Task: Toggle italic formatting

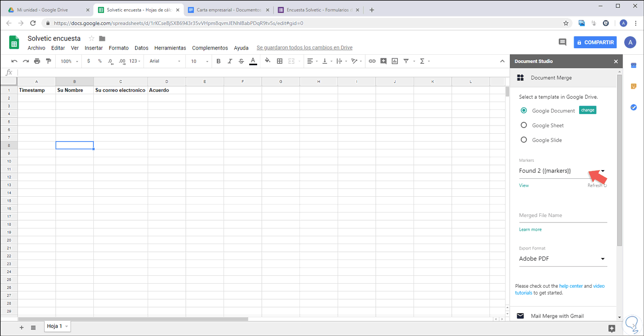Action: (230, 61)
